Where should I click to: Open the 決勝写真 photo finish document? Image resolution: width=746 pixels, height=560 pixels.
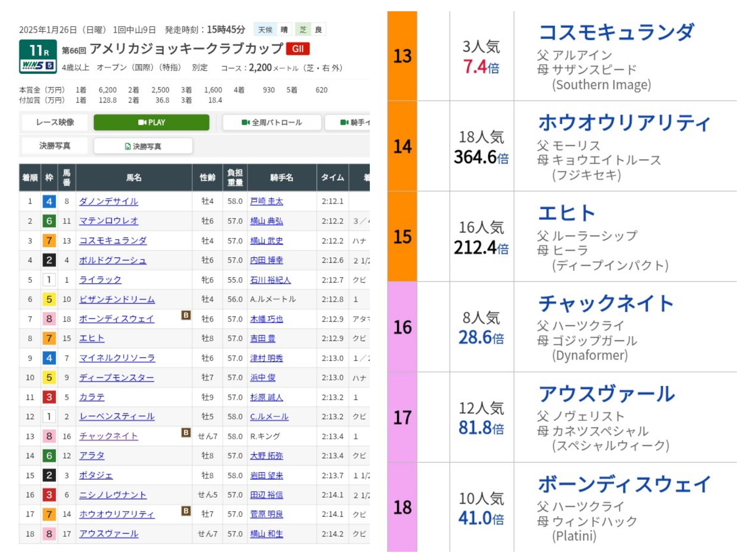[143, 146]
